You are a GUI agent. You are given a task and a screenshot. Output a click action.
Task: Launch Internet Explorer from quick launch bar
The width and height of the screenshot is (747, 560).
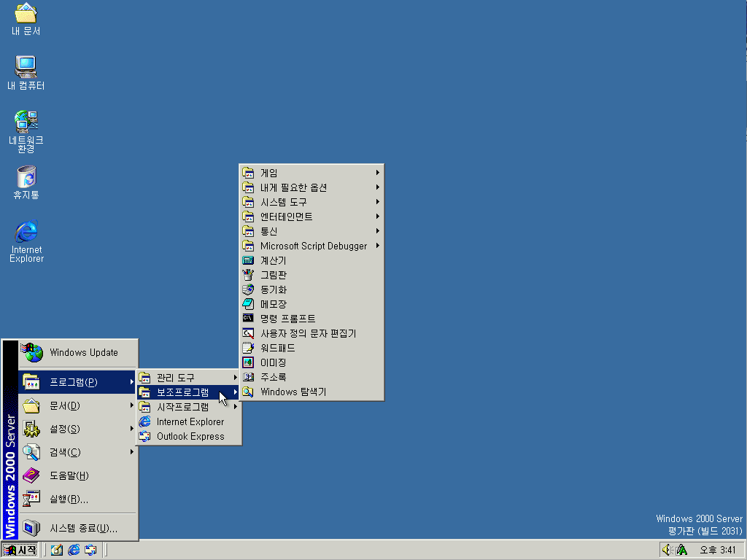point(74,550)
